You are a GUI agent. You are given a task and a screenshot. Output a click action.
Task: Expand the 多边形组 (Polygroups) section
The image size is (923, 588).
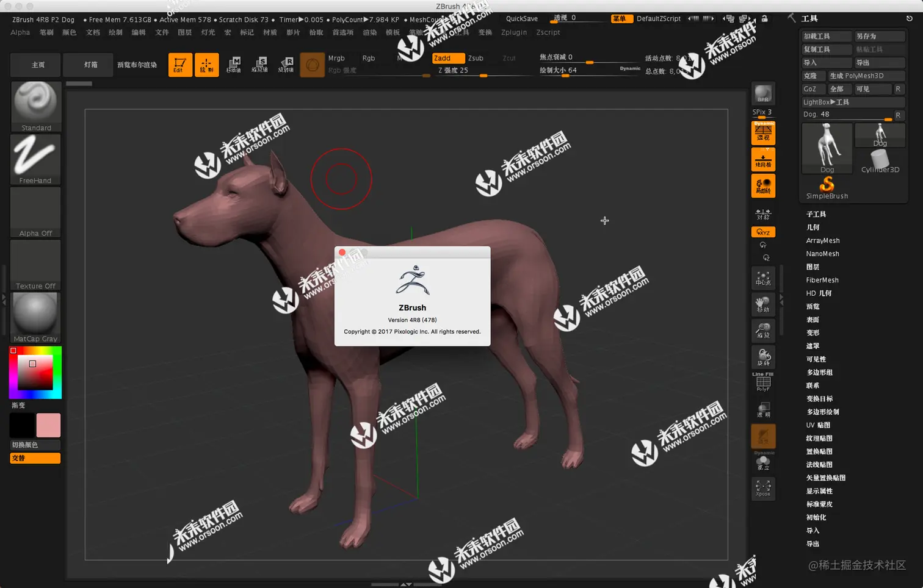click(x=819, y=372)
